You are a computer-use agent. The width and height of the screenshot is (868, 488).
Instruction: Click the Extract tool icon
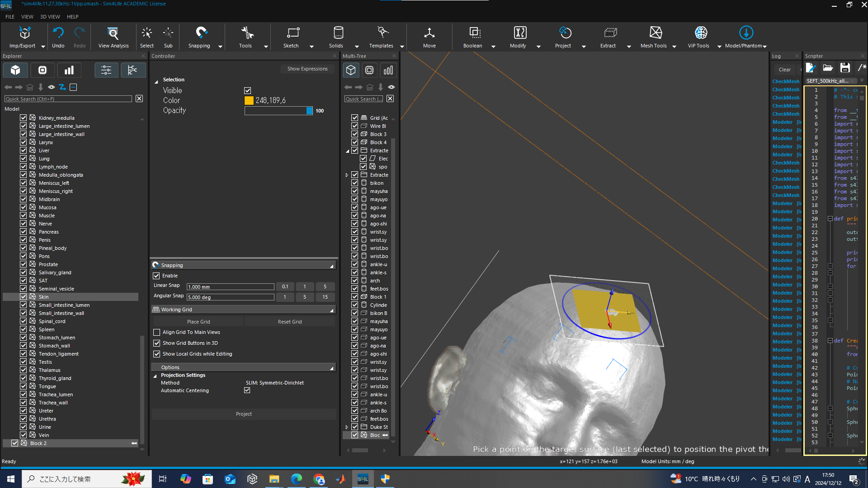click(x=610, y=33)
